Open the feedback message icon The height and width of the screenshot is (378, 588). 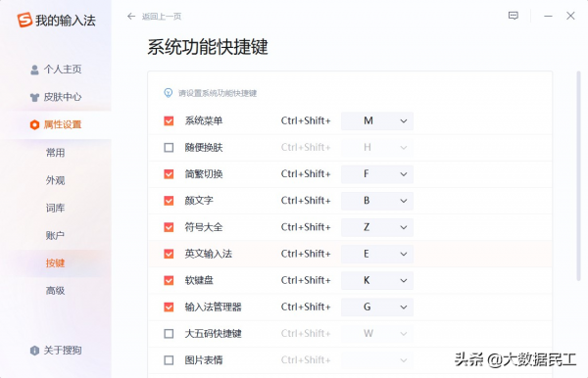tap(513, 16)
